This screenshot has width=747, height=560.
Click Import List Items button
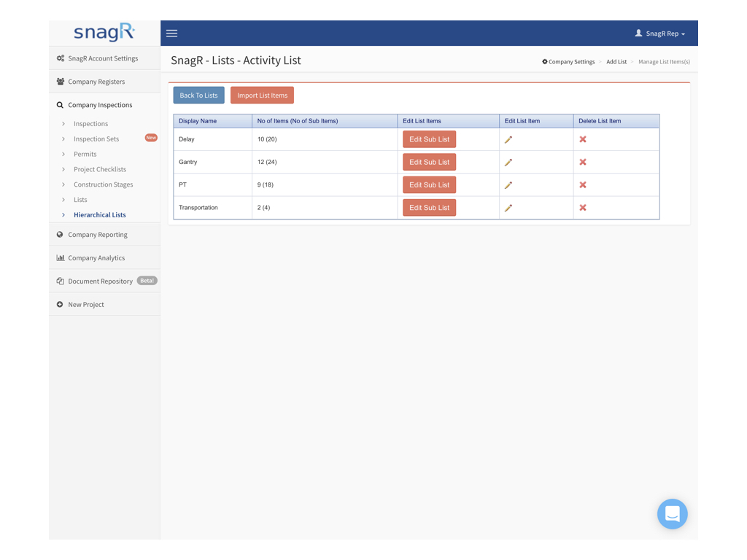click(262, 96)
